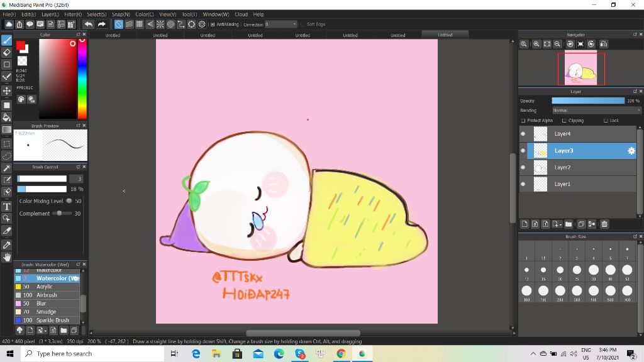Toggle the AntiAliasing checkbox
Screen dimensions: 644x362
coord(213,25)
